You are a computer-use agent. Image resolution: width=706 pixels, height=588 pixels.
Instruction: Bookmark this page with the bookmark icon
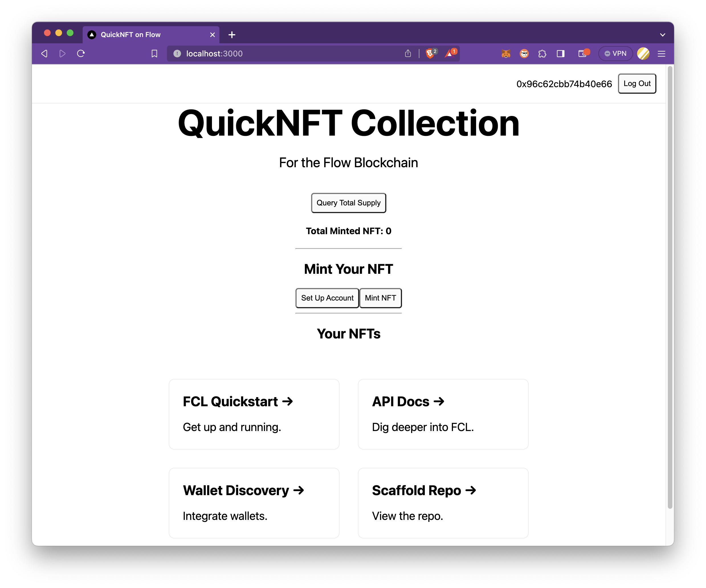click(154, 54)
